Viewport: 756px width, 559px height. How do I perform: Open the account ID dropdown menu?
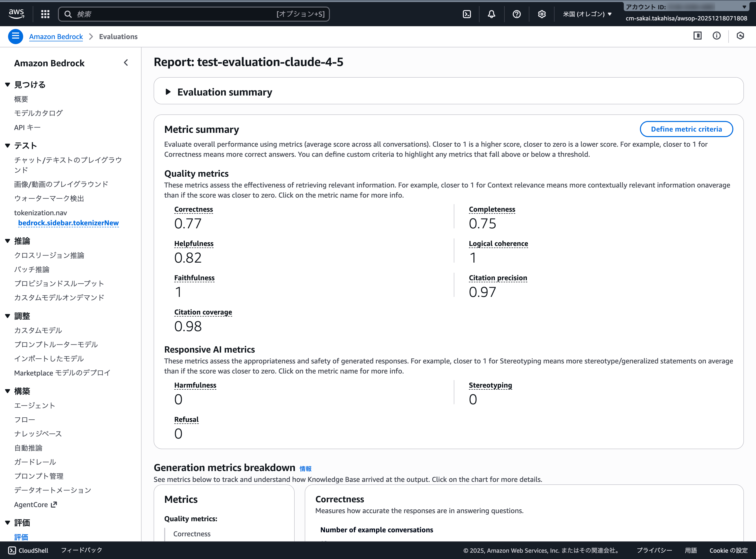(x=744, y=7)
